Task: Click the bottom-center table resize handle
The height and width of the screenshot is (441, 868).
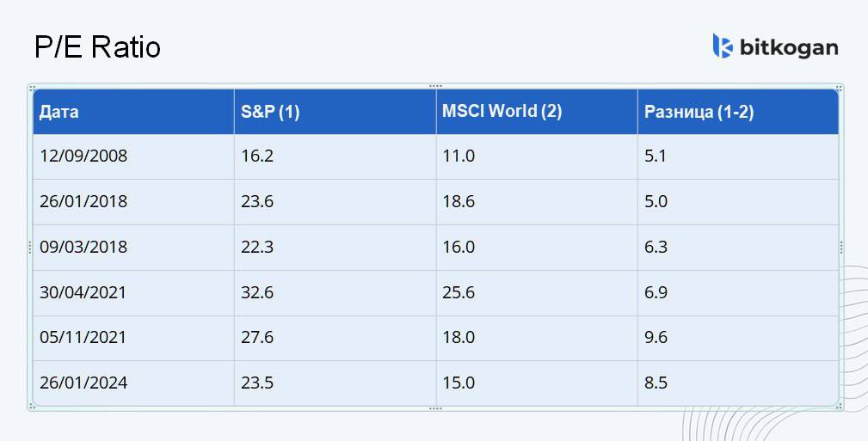Action: click(x=435, y=408)
